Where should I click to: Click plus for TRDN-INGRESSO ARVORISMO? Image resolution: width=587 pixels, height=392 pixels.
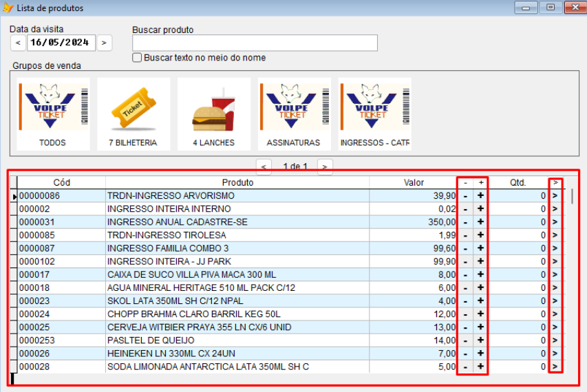tap(480, 196)
